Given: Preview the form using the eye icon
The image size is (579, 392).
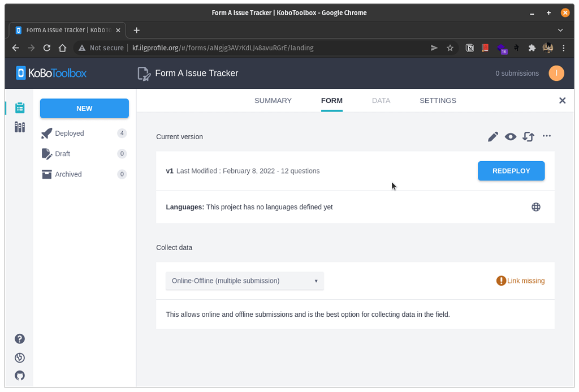Looking at the screenshot, I should [511, 136].
